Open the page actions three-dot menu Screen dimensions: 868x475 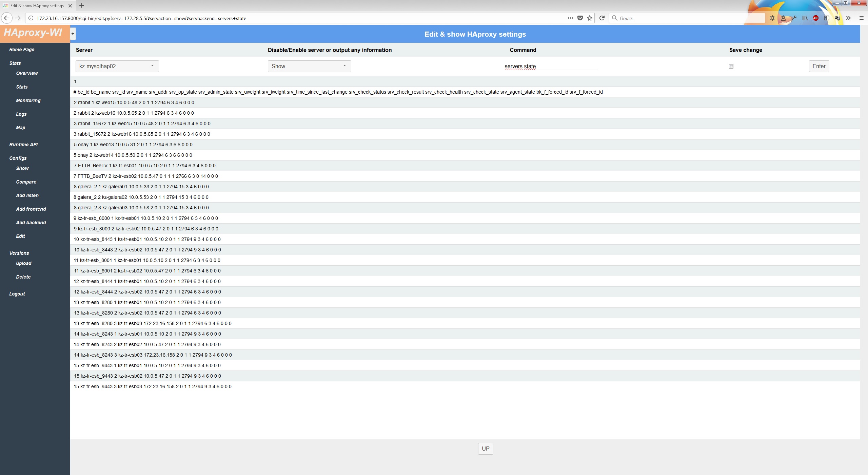pos(571,18)
